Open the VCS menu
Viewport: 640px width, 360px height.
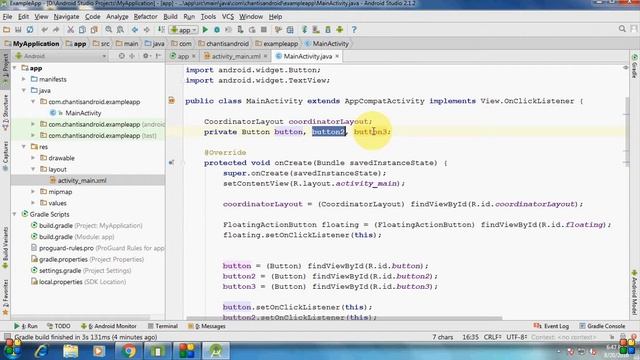click(228, 17)
